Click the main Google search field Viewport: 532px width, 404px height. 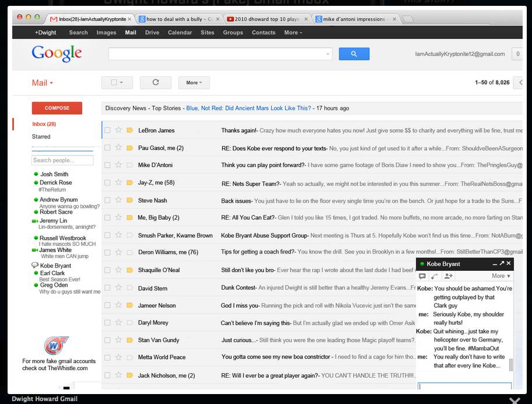click(x=220, y=54)
